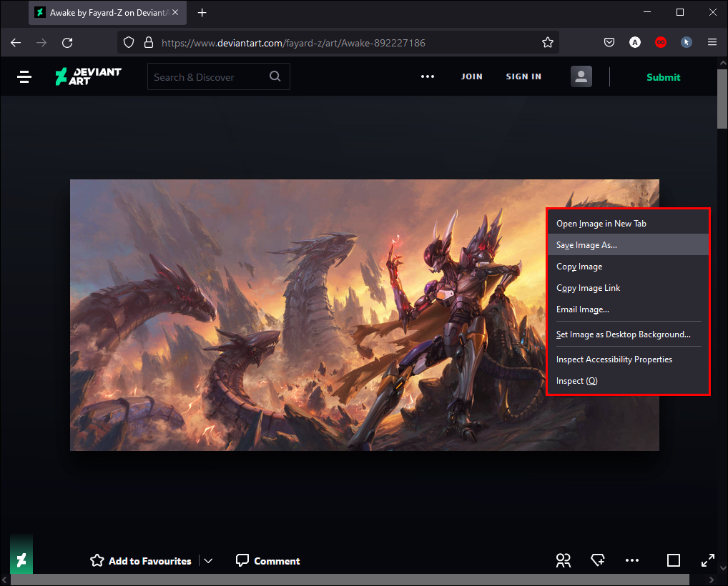728x586 pixels.
Task: Click the scrollbar down arrow
Action: pyautogui.click(x=722, y=568)
